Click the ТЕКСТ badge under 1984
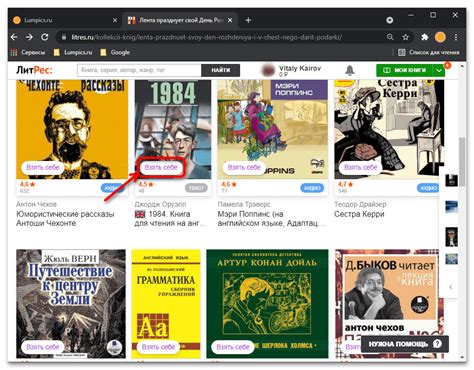 [x=196, y=188]
